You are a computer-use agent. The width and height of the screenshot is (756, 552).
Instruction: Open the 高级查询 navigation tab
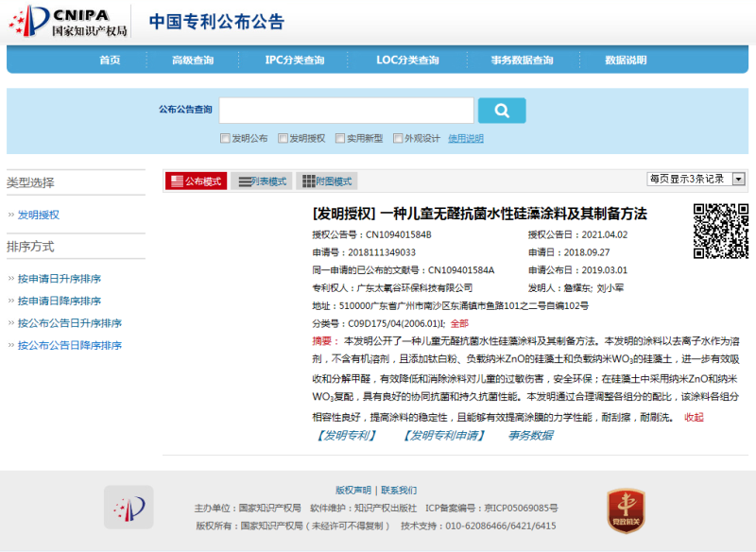click(192, 60)
